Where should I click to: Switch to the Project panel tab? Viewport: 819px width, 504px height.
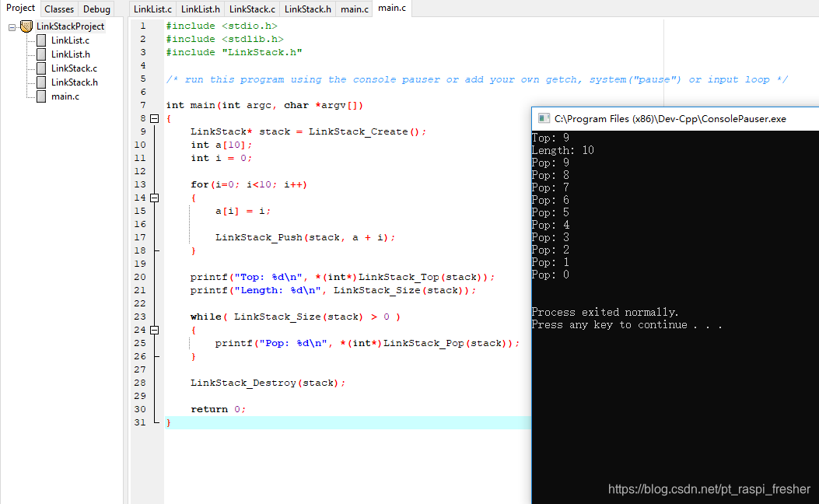[20, 9]
